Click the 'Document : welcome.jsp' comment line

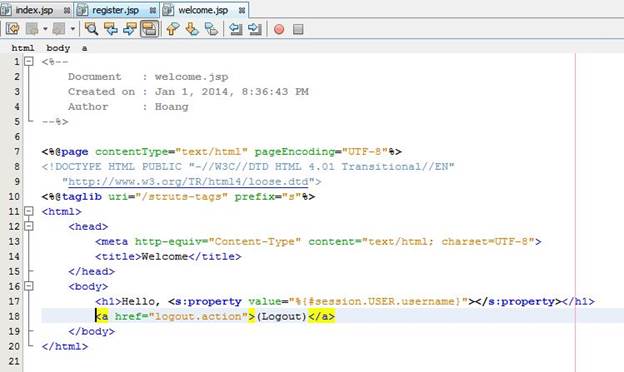click(148, 77)
